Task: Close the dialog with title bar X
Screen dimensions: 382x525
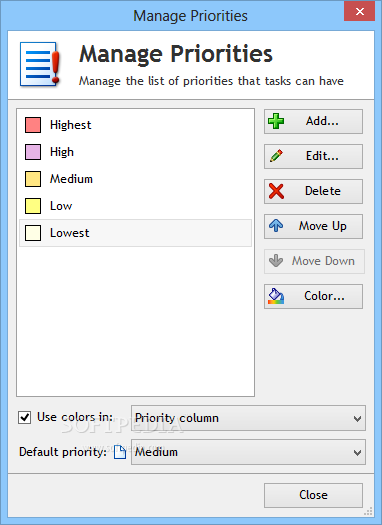Action: (x=360, y=11)
